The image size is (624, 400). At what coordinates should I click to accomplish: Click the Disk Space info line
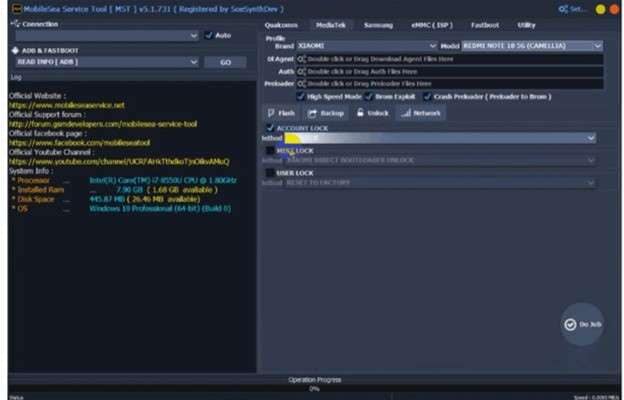coord(106,199)
